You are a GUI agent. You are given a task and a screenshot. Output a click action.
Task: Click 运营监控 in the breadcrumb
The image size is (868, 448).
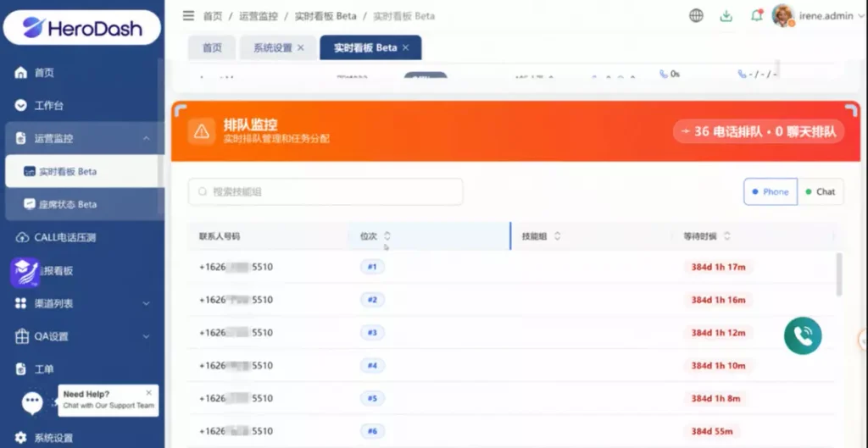pyautogui.click(x=259, y=16)
